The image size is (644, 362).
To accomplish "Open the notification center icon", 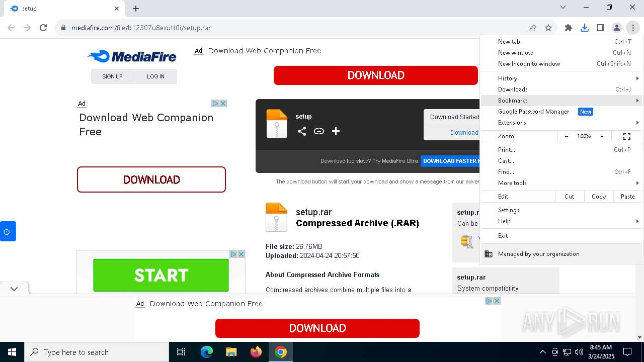I will [x=627, y=352].
